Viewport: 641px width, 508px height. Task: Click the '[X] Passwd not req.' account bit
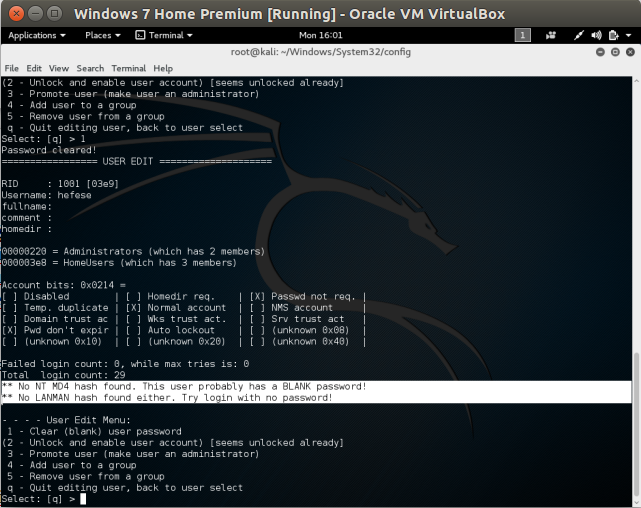click(x=302, y=296)
